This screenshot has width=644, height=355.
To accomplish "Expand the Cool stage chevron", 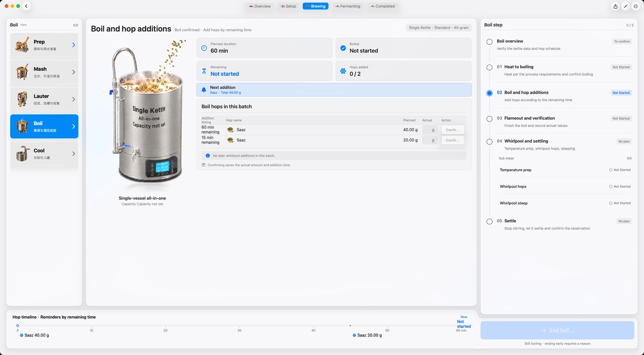I will tap(73, 154).
